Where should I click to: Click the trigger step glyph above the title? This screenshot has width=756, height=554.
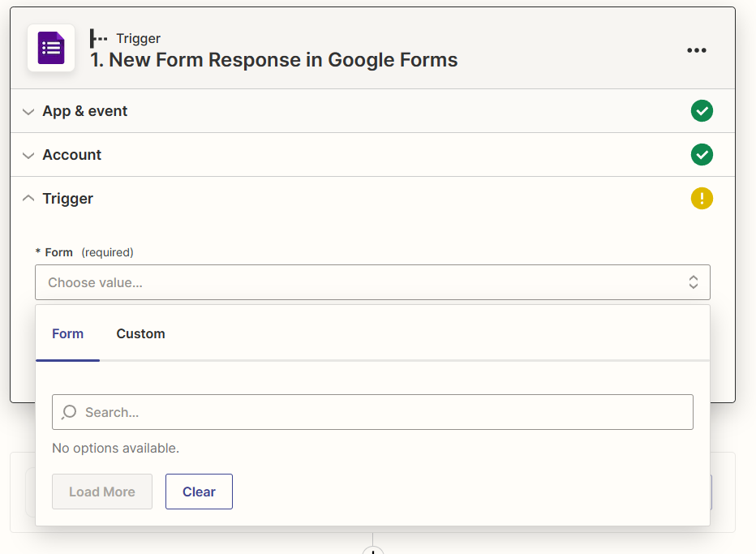[x=98, y=39]
